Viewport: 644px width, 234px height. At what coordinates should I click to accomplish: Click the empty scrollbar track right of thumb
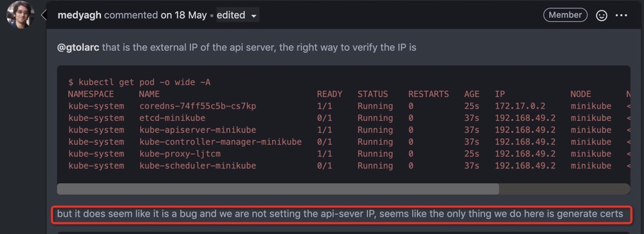coord(564,189)
